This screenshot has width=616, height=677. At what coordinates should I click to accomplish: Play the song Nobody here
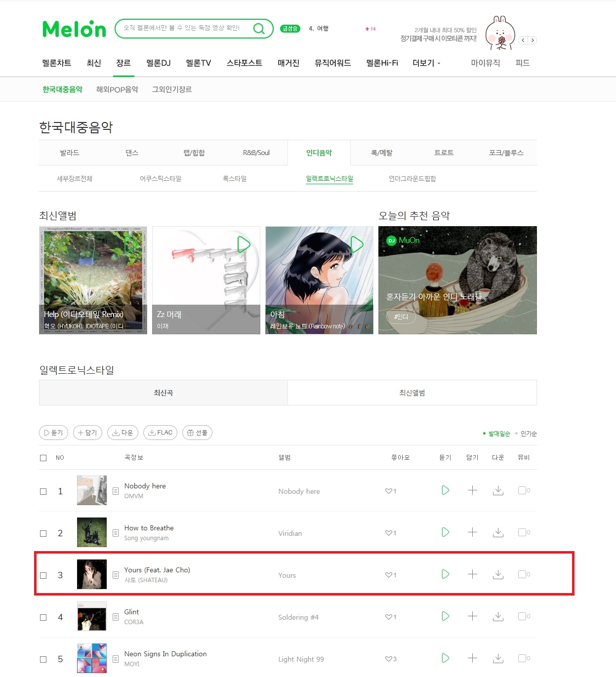445,490
